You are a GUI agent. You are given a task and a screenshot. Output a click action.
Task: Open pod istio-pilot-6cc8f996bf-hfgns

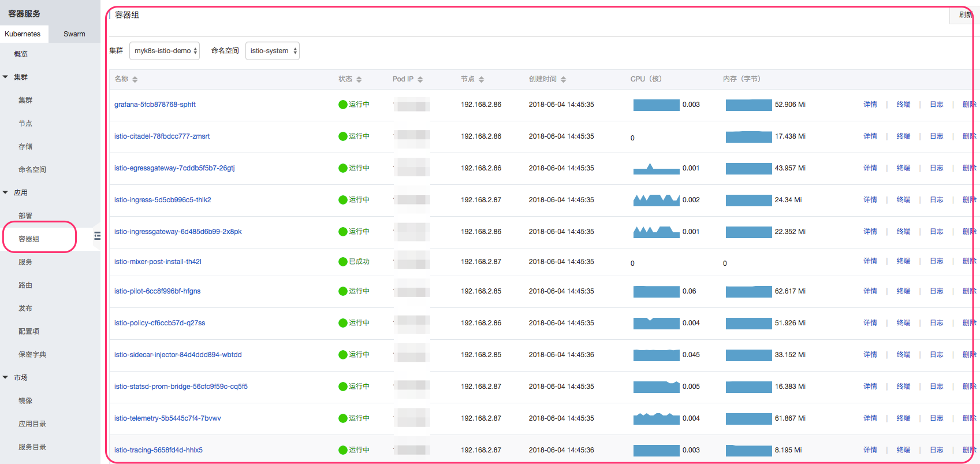[157, 291]
